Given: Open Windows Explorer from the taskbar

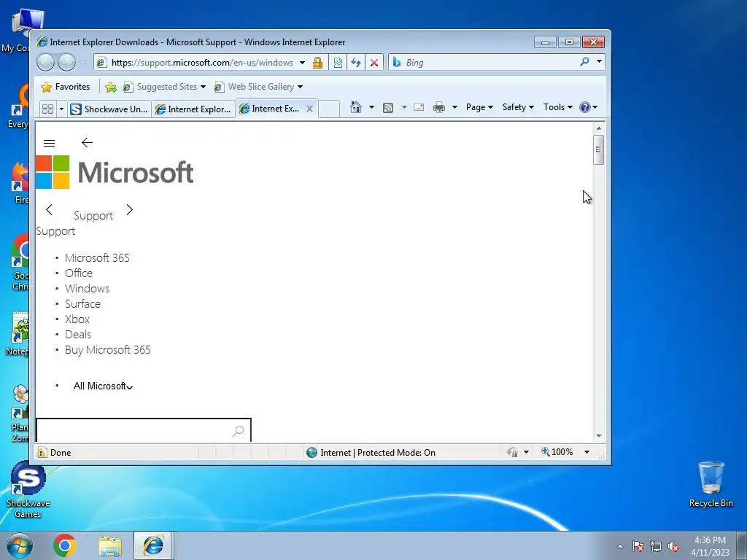Looking at the screenshot, I should click(x=110, y=545).
